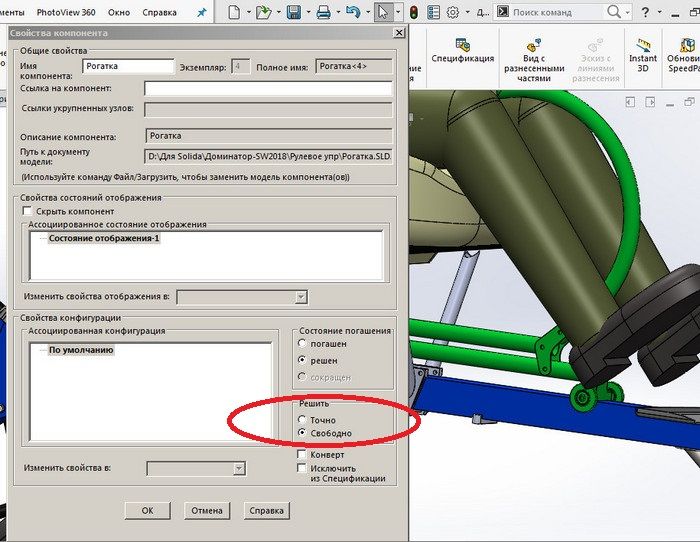This screenshot has height=542, width=700.
Task: Open the Справка menu
Action: point(161,13)
